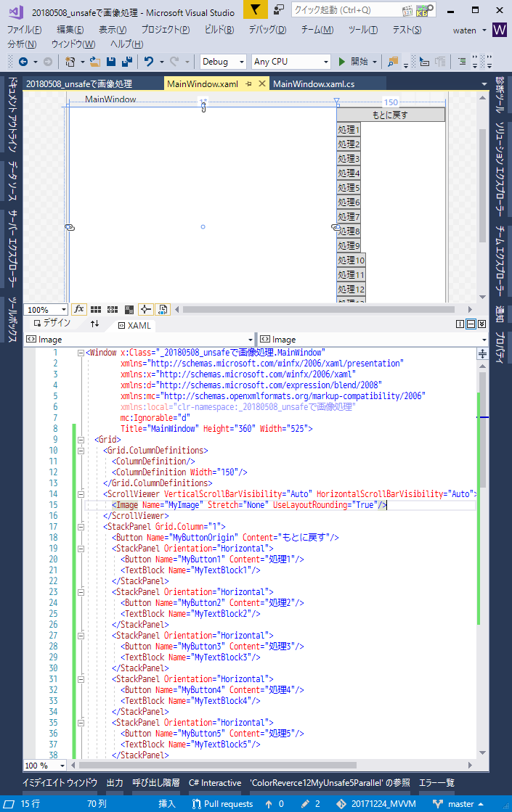The height and width of the screenshot is (812, 512).
Task: Click the pin icon on MainWindow.xaml tab
Action: (249, 84)
